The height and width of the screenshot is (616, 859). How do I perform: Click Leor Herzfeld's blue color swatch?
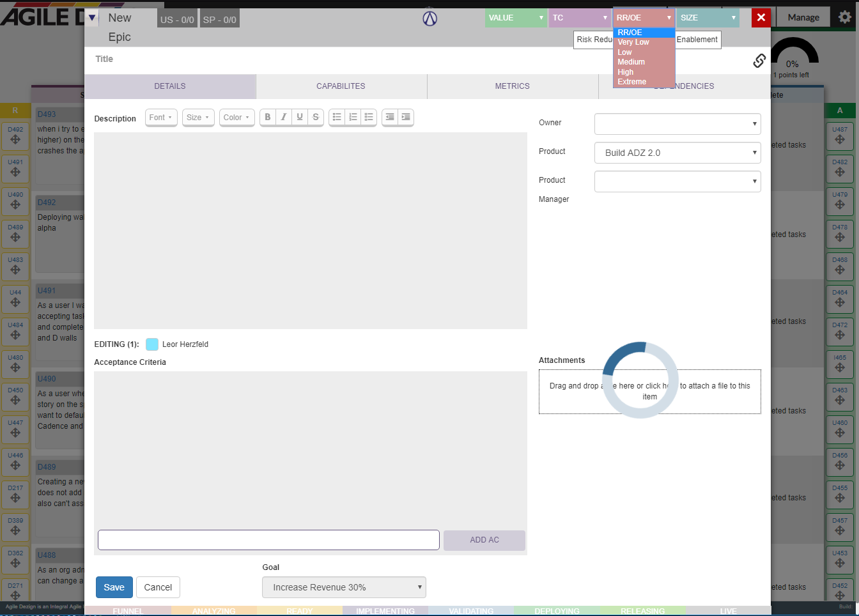[x=152, y=344]
